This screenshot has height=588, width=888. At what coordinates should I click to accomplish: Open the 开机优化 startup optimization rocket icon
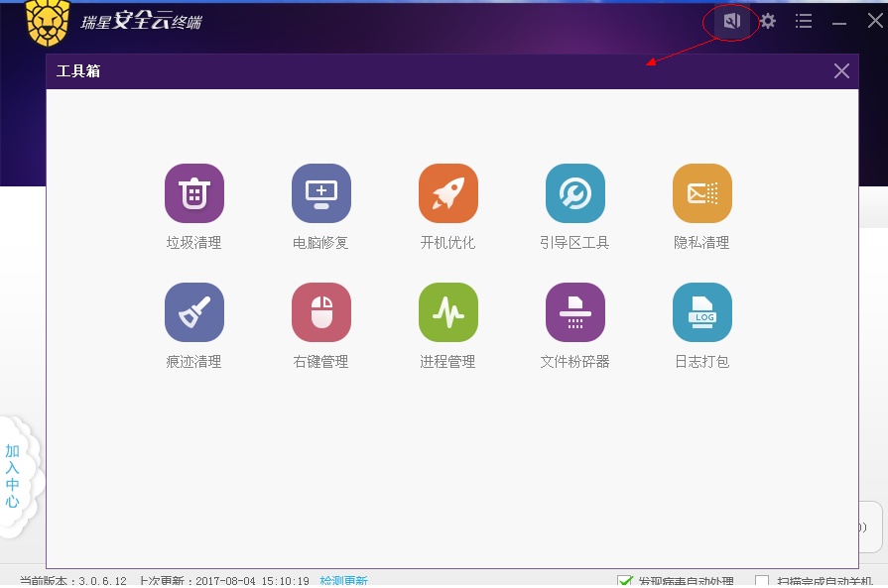click(447, 193)
